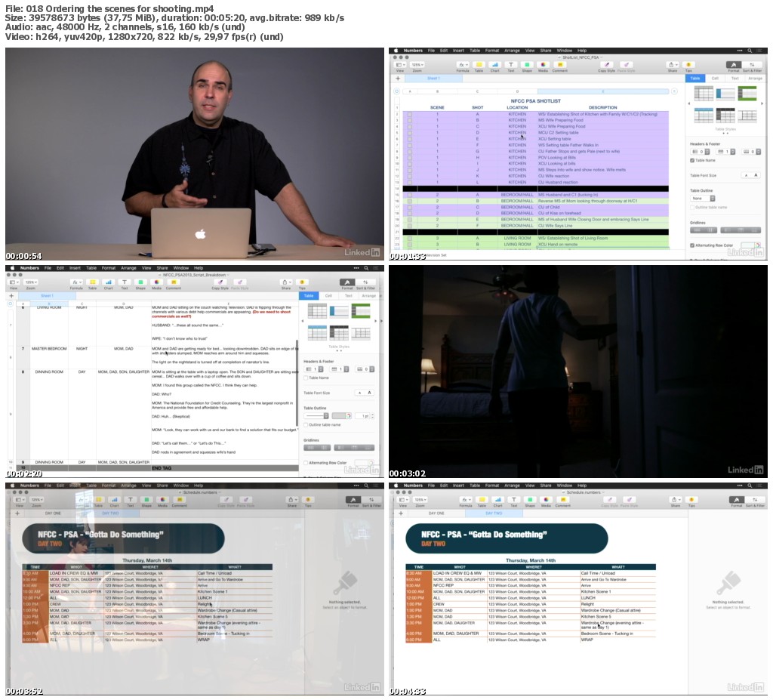773x700 pixels.
Task: Check Table Name in Script_Breakdown inspector
Action: click(306, 378)
